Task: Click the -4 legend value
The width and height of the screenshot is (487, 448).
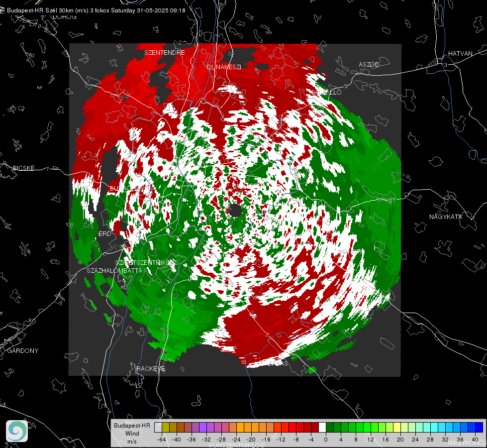Action: coord(311,440)
